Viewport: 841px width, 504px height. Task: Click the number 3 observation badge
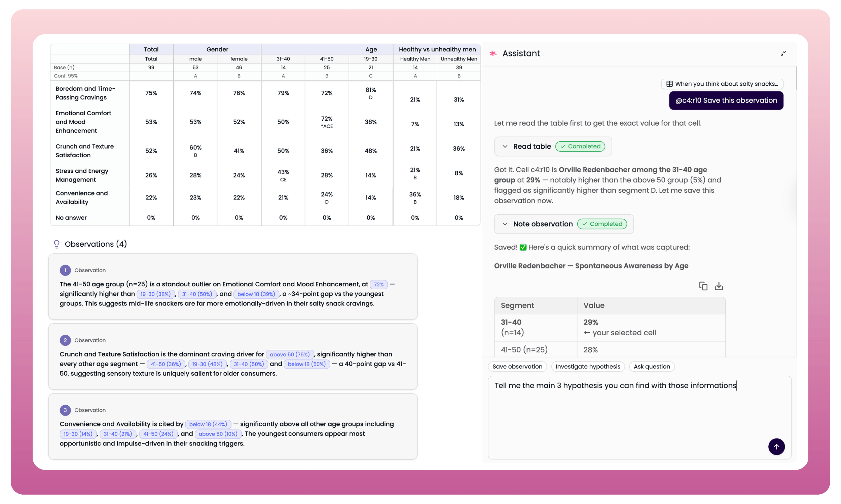coord(65,410)
